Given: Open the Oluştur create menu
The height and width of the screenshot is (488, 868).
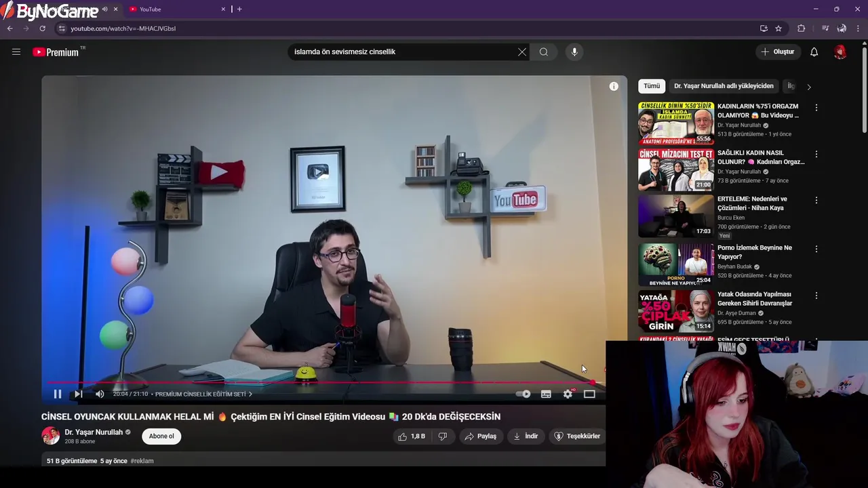Looking at the screenshot, I should (x=777, y=52).
